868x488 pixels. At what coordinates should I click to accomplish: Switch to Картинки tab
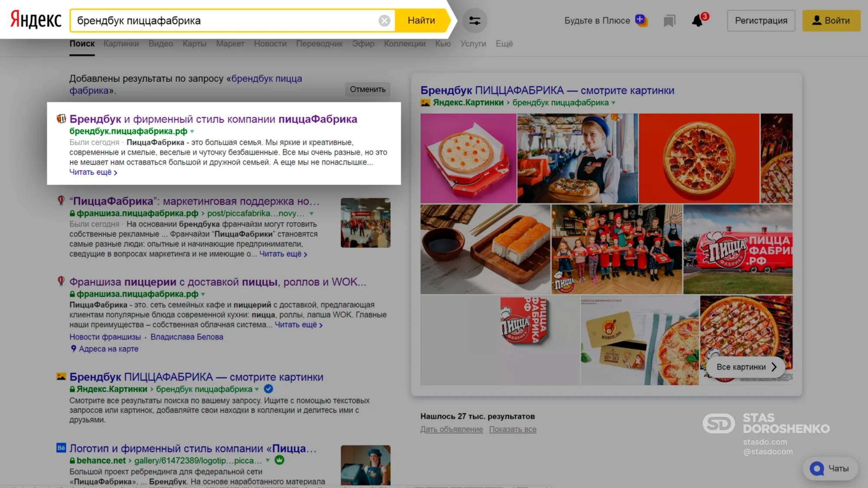(x=121, y=44)
